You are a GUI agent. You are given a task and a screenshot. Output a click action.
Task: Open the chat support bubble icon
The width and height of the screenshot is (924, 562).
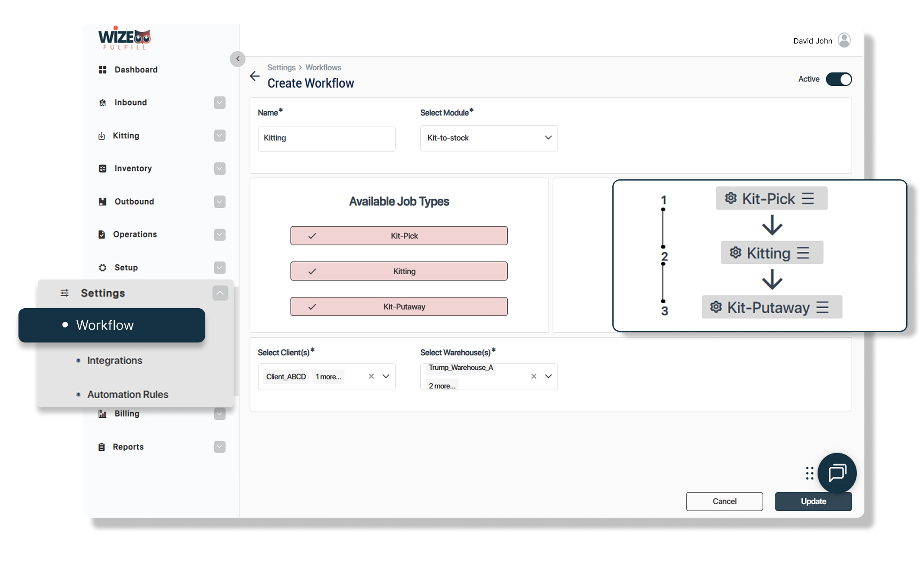[x=837, y=473]
